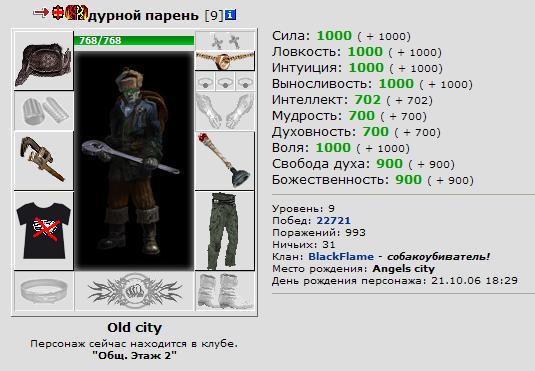Click the "Общ. Этаж 2" room text

click(134, 356)
